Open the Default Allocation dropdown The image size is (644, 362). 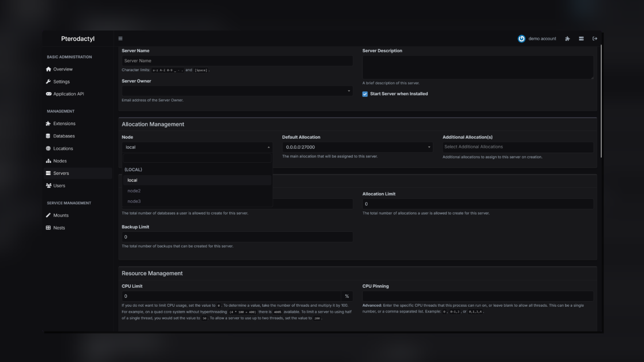tap(357, 147)
